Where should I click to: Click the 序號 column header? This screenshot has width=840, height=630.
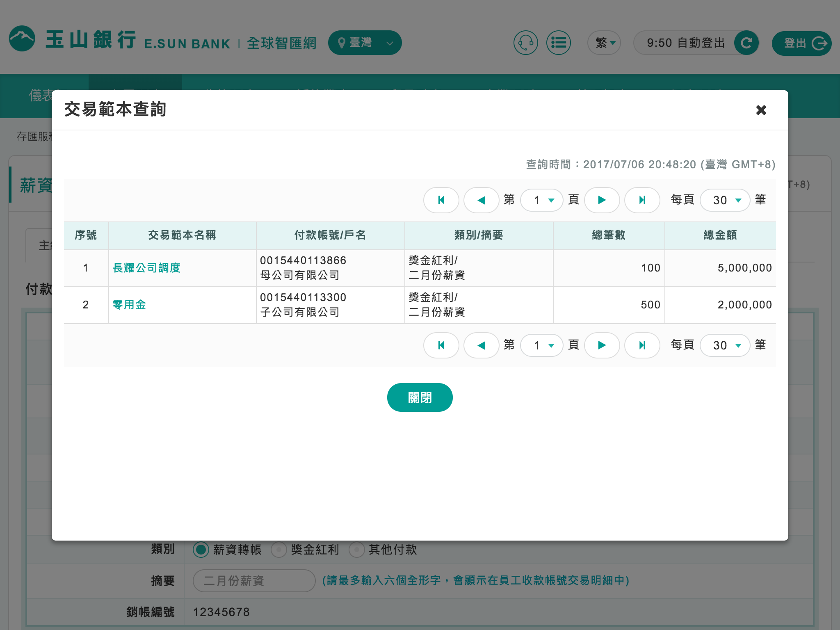(86, 235)
